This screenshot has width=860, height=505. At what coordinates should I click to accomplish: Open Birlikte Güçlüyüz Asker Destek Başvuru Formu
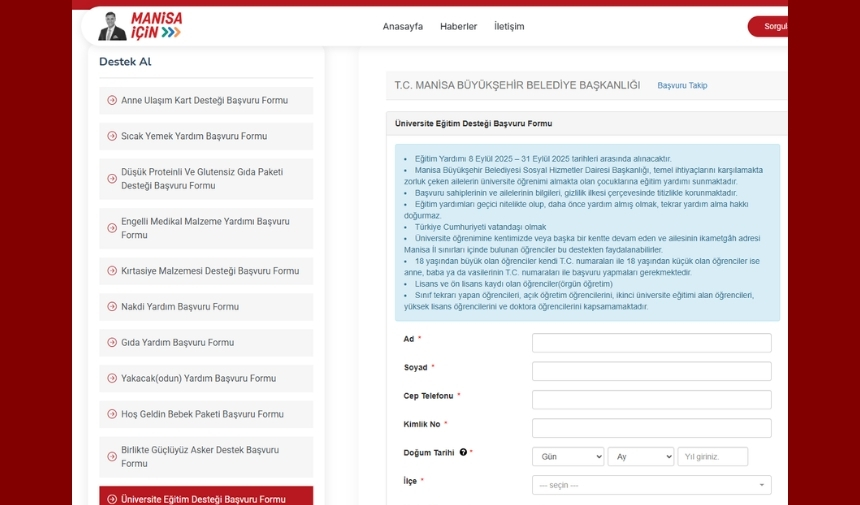(206, 457)
